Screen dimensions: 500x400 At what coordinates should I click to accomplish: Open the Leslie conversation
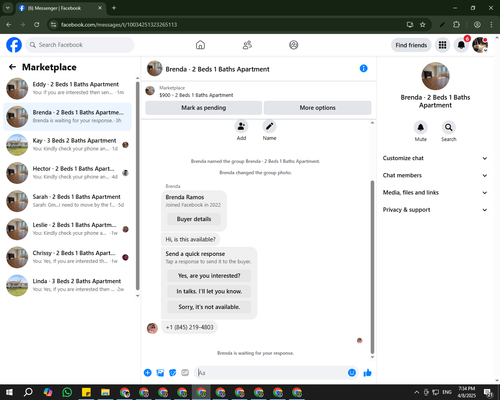[x=67, y=229]
